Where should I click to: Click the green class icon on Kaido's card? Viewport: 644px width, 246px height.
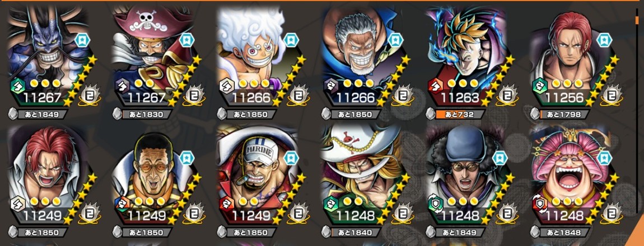pyautogui.click(x=17, y=86)
